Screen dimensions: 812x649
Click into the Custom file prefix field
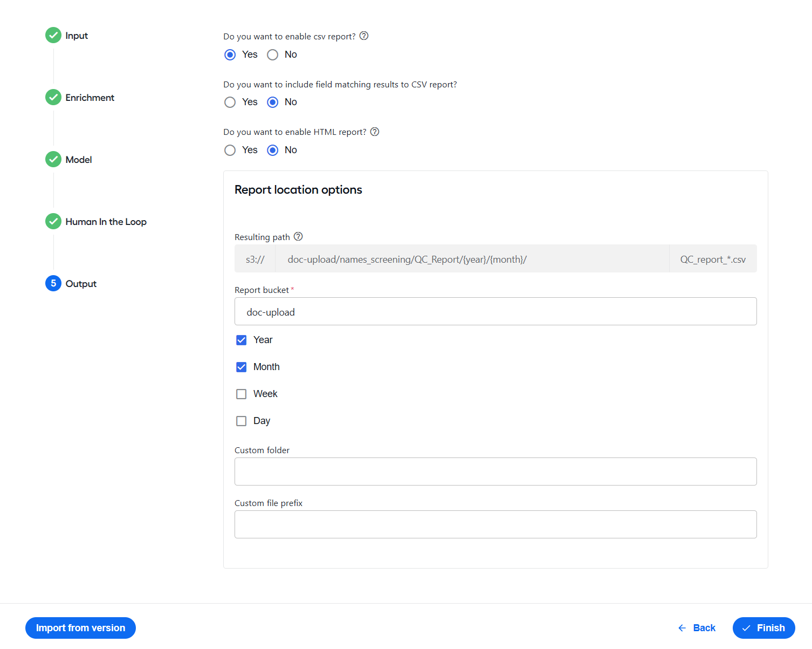tap(496, 524)
